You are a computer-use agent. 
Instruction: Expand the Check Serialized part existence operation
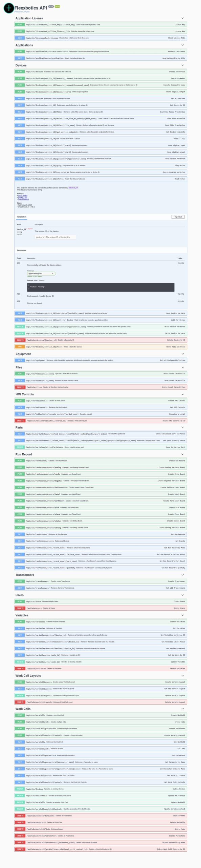pos(100,434)
